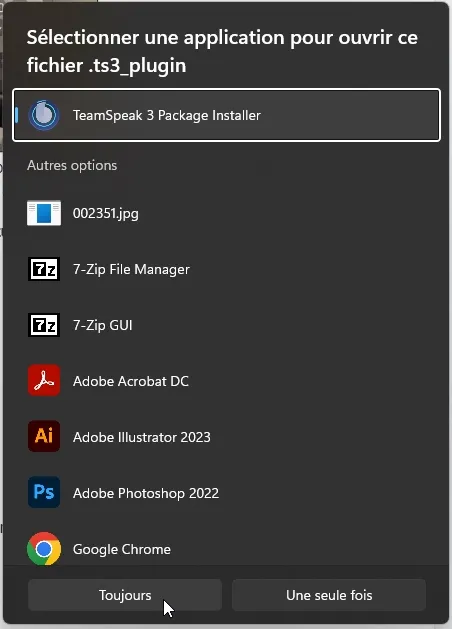Image resolution: width=452 pixels, height=629 pixels.
Task: Select the 002351.jpg app icon
Action: click(x=44, y=213)
